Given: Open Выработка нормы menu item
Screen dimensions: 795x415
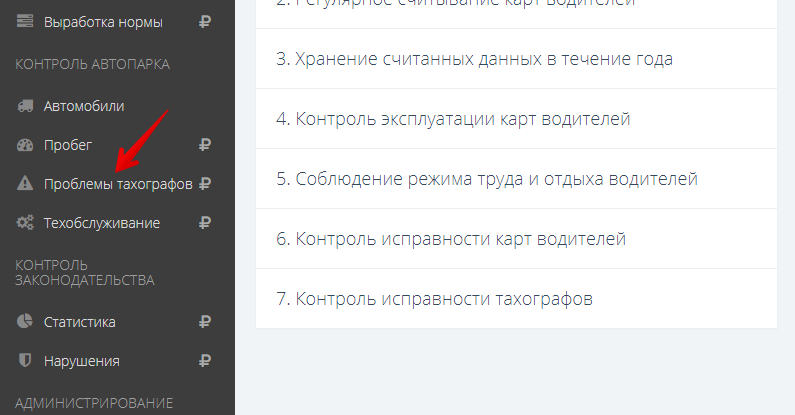Looking at the screenshot, I should tap(103, 22).
